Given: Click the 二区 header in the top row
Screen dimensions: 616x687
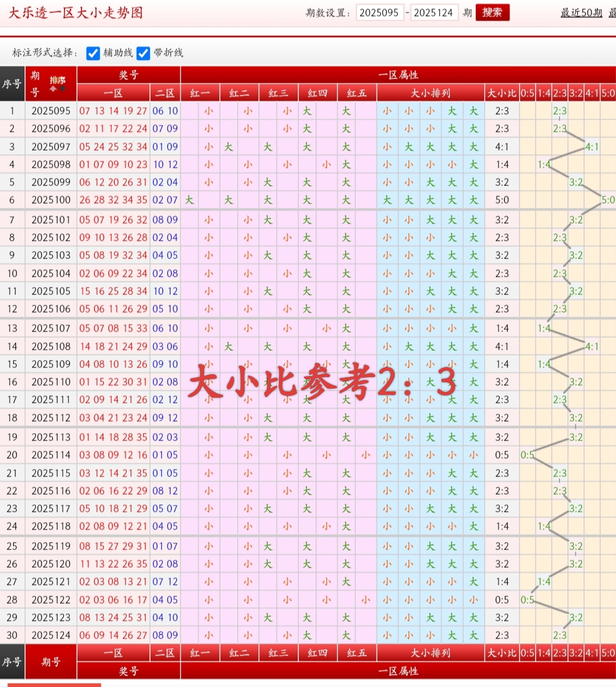Looking at the screenshot, I should (165, 92).
